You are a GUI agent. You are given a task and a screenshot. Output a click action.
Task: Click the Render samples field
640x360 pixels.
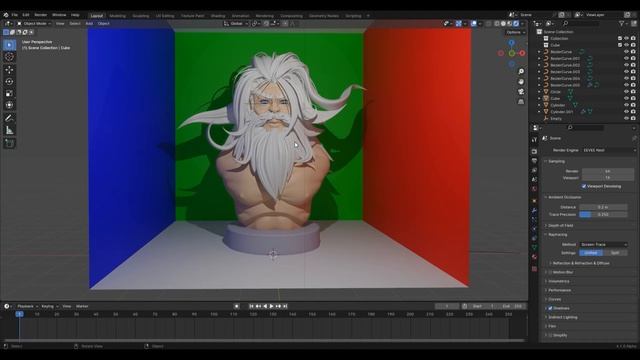608,171
